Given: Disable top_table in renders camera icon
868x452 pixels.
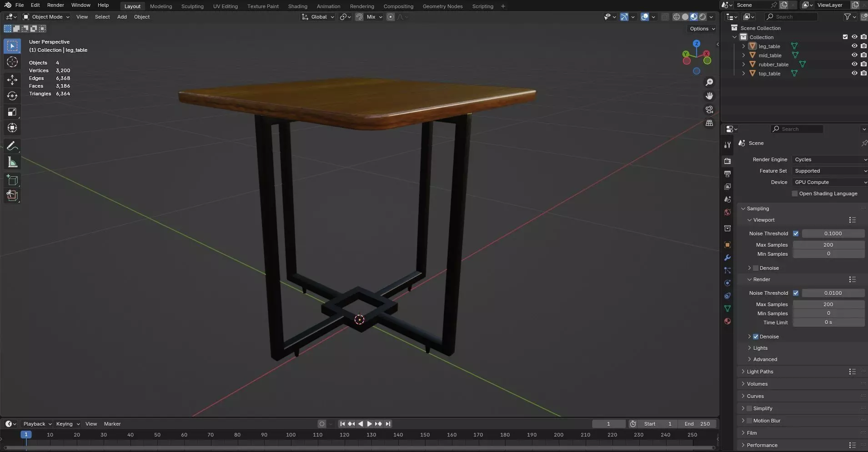Looking at the screenshot, I should [x=863, y=73].
